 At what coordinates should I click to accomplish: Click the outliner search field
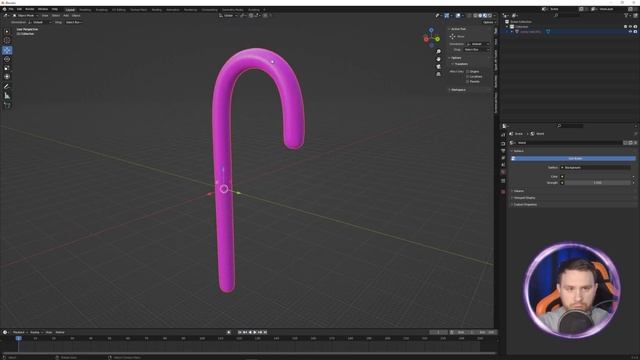(567, 16)
